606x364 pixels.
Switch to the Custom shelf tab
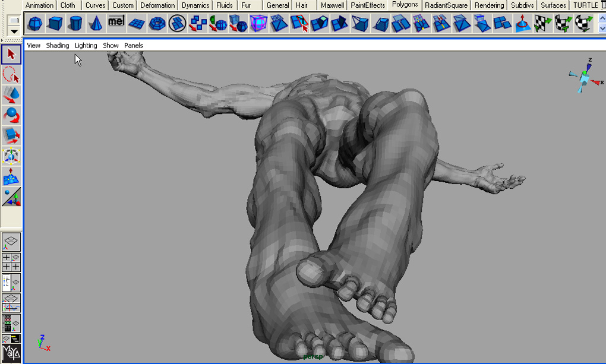click(123, 5)
